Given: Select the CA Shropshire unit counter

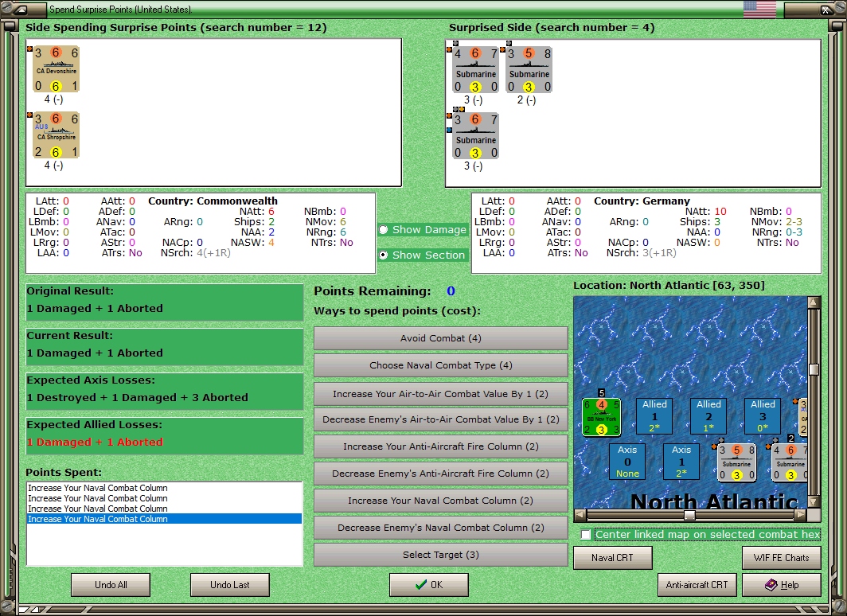Looking at the screenshot, I should point(57,135).
